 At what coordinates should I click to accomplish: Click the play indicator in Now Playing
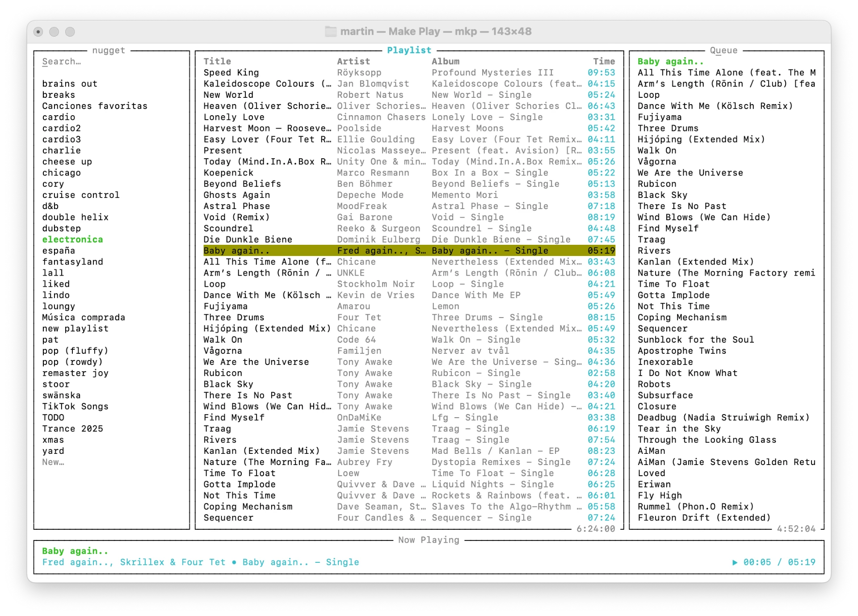point(735,562)
